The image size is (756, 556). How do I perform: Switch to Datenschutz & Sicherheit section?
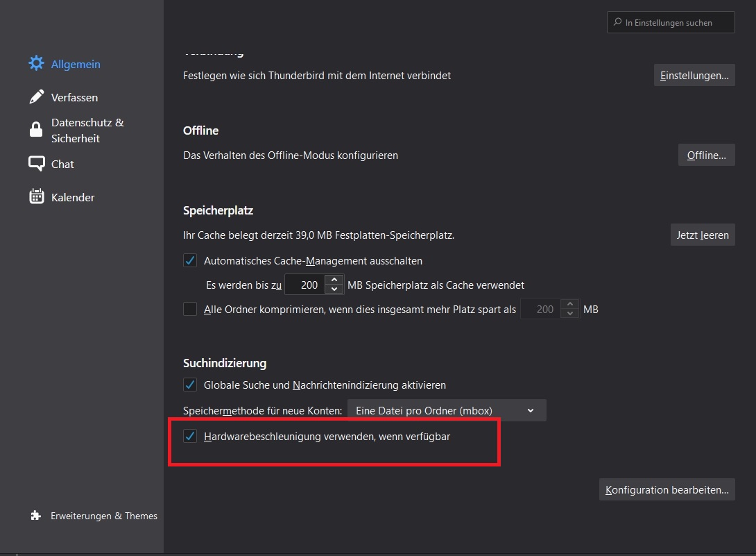(87, 130)
